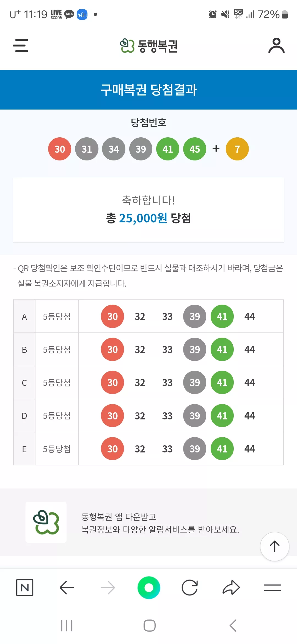This screenshot has height=644, width=297.
Task: Tap the user profile icon
Action: (276, 46)
